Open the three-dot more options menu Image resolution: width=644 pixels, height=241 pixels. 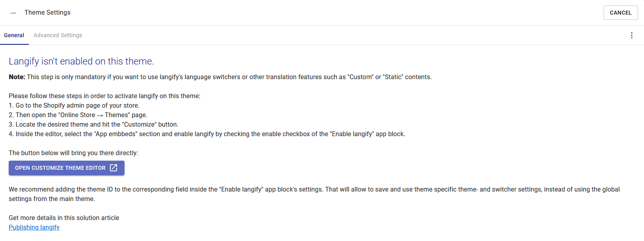pyautogui.click(x=632, y=35)
